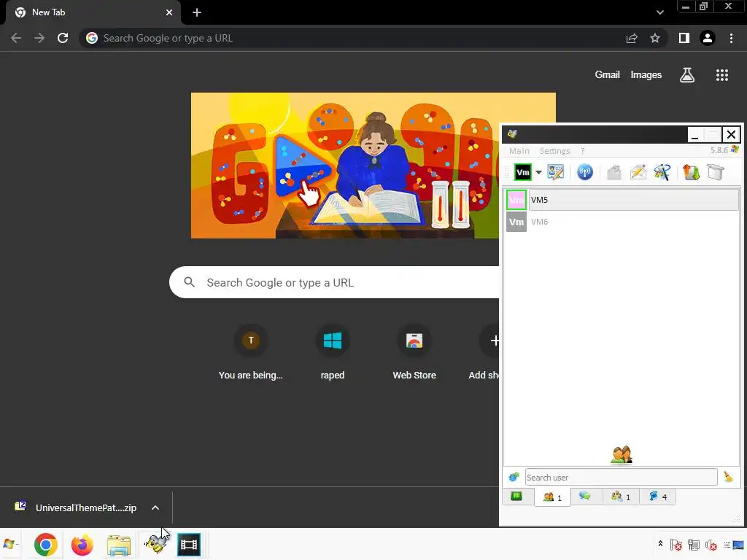Open the Settings menu in messenger
Viewport: 747px width, 560px height.
tap(554, 151)
